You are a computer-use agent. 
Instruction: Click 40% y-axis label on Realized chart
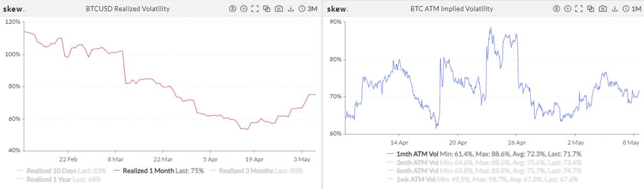[14, 150]
